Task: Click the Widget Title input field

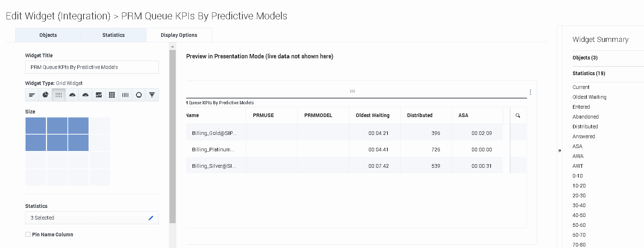Action: [92, 67]
